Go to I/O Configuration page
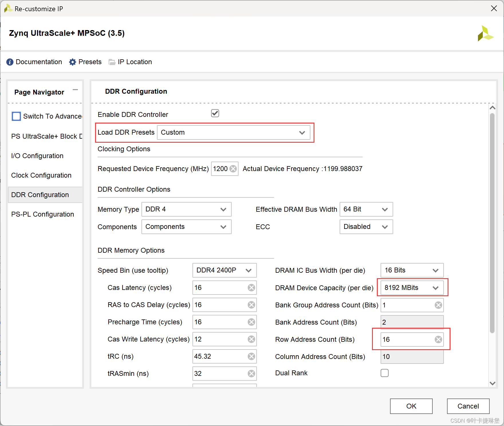Screen dimensions: 504x426 pos(37,156)
